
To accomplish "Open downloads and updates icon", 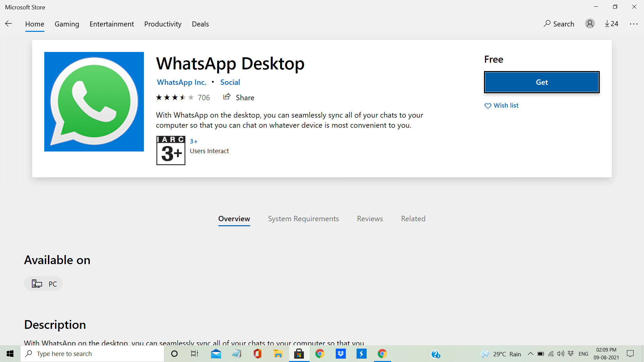I will click(x=611, y=24).
